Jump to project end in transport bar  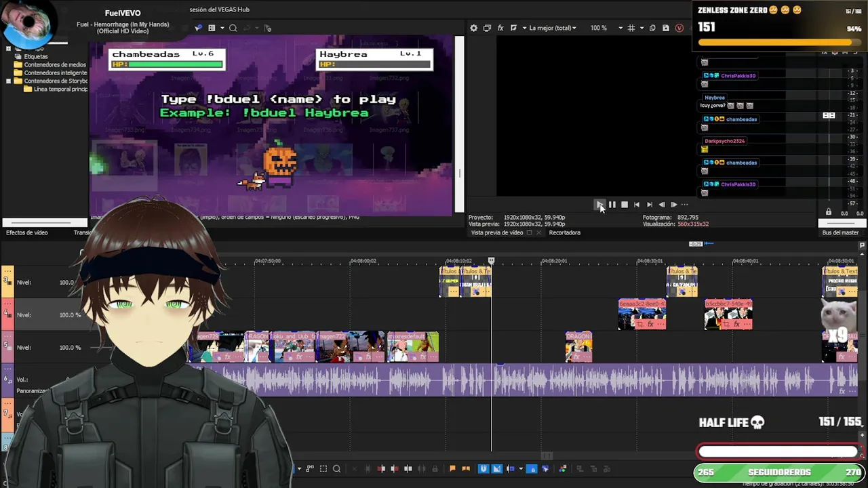pos(649,204)
